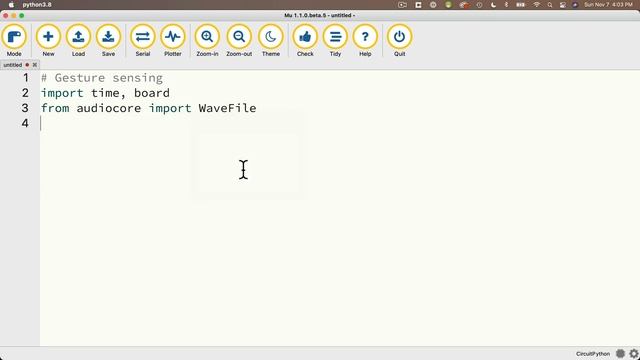
Task: Toggle Do Not Disturb moon in menu bar
Action: click(x=493, y=5)
